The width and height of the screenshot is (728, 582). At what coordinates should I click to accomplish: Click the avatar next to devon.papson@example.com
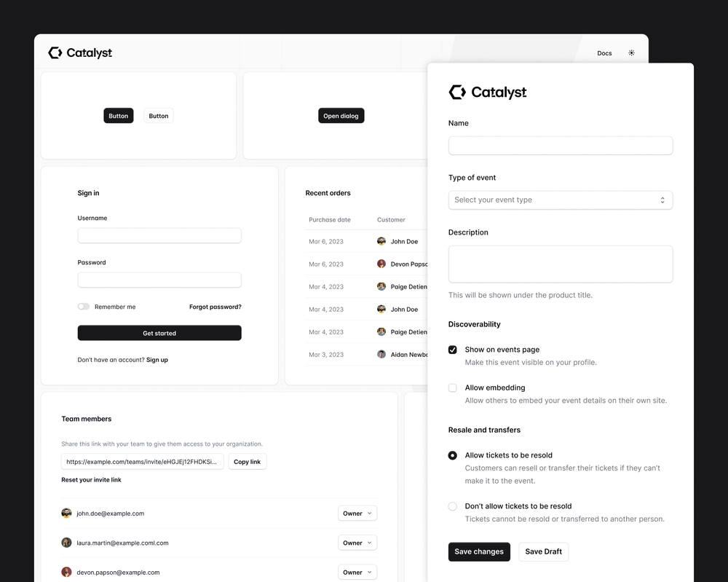(x=67, y=573)
